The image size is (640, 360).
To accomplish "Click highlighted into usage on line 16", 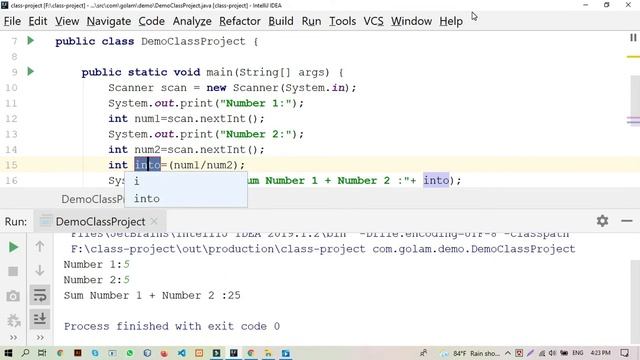I will [436, 180].
